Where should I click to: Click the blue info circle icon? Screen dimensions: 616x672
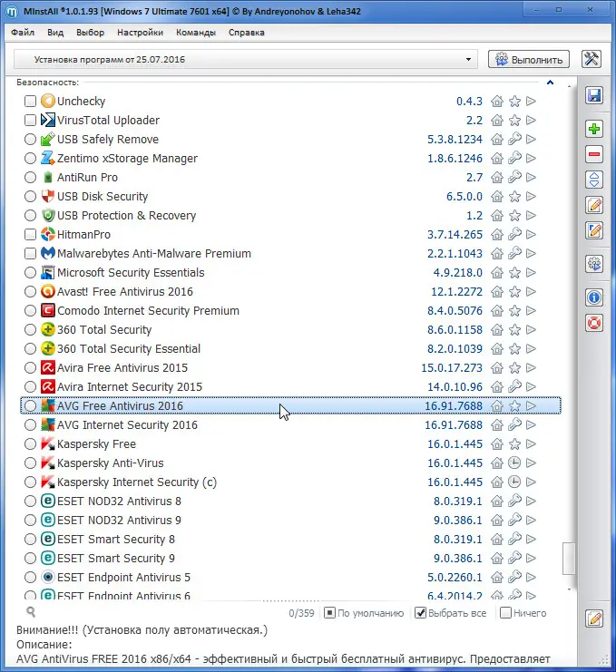click(594, 297)
